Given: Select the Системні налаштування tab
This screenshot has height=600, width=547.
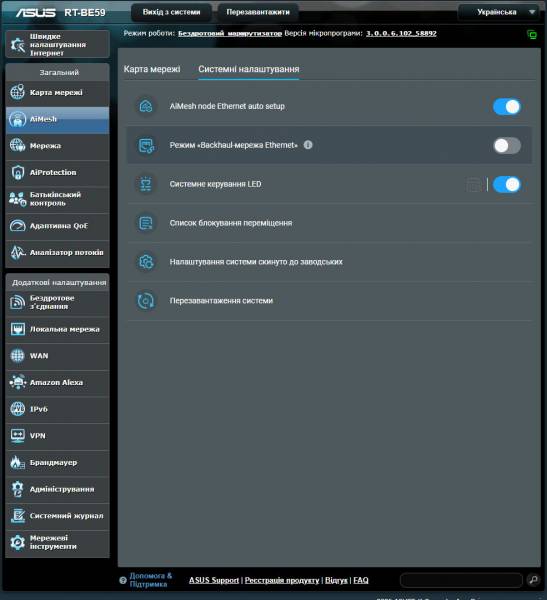Looking at the screenshot, I should coord(249,69).
